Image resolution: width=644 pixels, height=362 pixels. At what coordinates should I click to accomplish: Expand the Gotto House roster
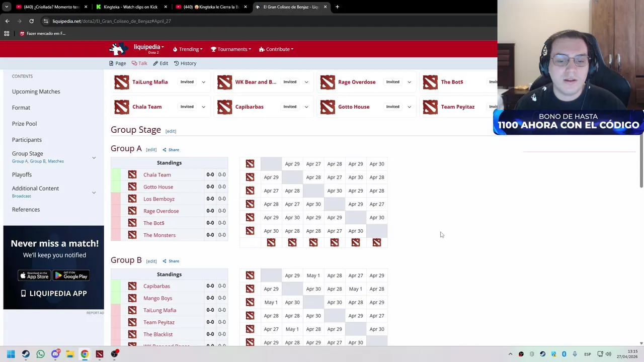click(409, 107)
